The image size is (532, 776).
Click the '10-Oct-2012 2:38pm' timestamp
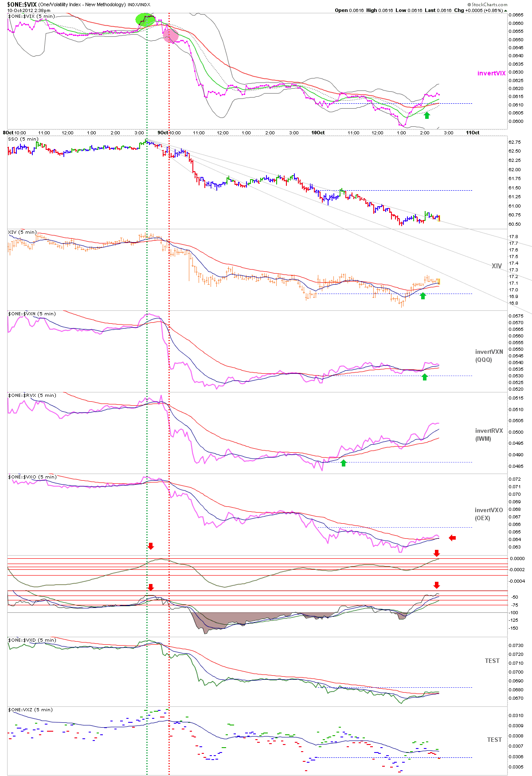click(x=29, y=10)
